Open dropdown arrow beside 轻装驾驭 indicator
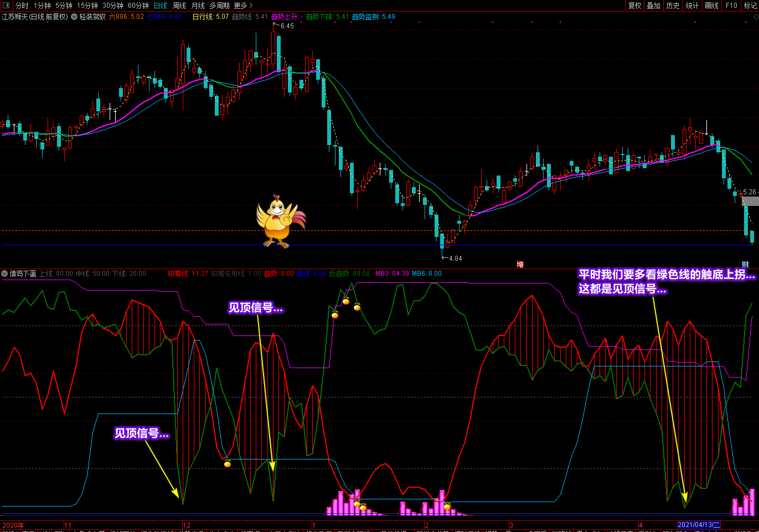The width and height of the screenshot is (759, 532). [x=74, y=17]
